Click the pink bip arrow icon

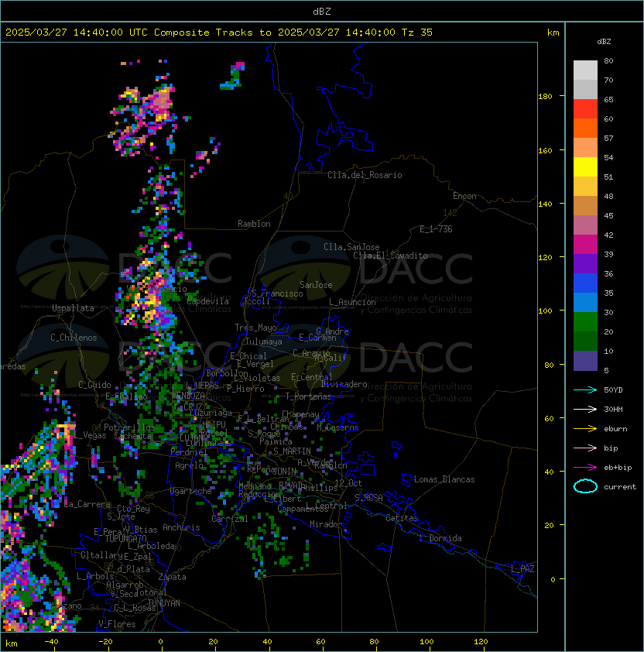(x=585, y=448)
